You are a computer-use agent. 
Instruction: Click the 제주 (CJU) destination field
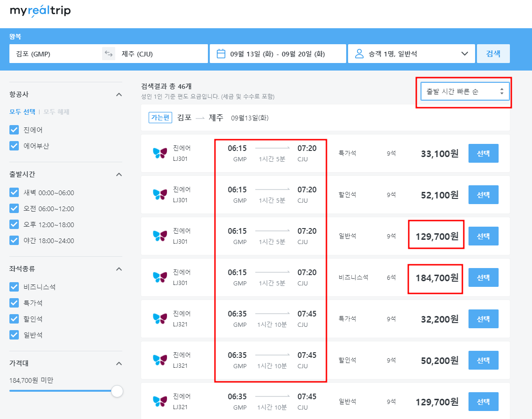[161, 54]
